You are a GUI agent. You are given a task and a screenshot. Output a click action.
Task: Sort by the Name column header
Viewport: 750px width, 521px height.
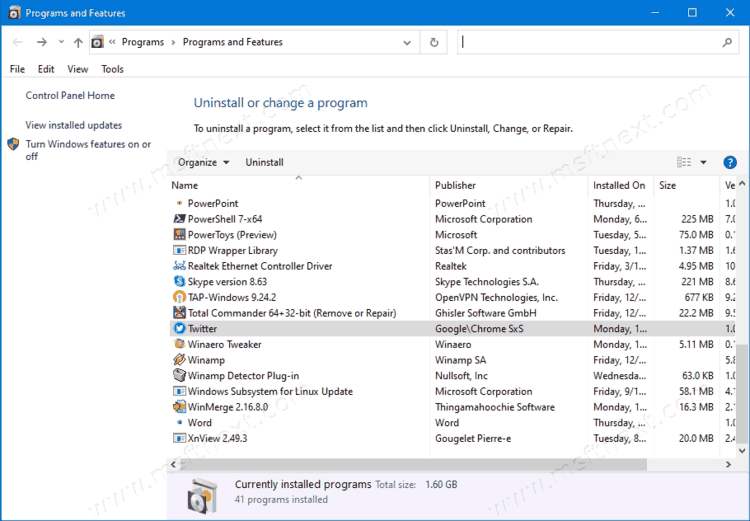(x=299, y=186)
